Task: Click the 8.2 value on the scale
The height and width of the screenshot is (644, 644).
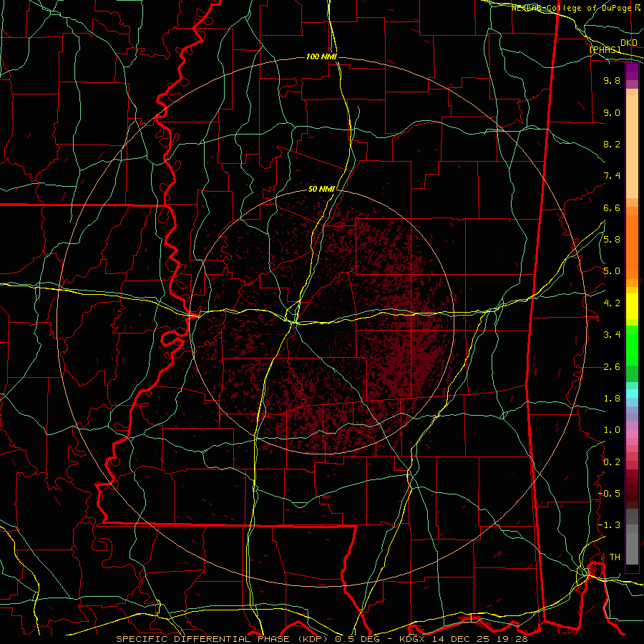Action: coord(612,144)
